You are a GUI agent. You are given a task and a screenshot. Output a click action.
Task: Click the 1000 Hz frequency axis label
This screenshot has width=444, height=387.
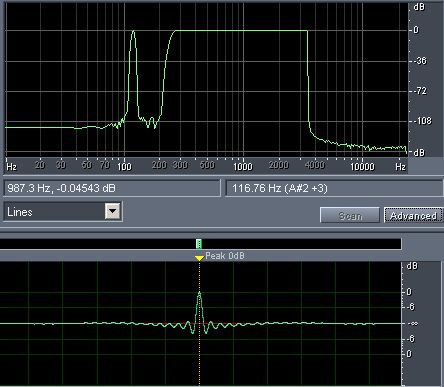[x=243, y=166]
